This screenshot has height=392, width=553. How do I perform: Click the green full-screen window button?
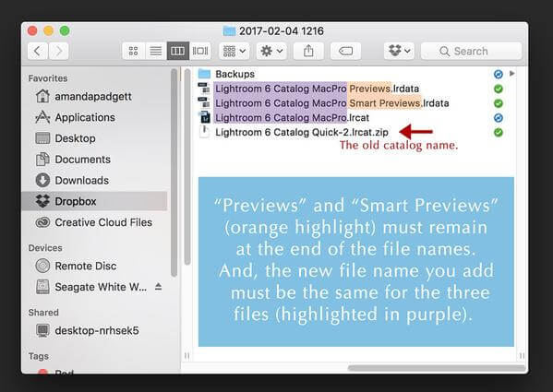click(65, 31)
